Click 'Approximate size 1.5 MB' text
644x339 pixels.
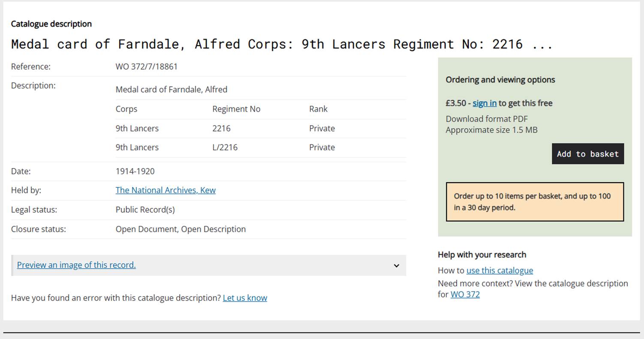(x=491, y=130)
